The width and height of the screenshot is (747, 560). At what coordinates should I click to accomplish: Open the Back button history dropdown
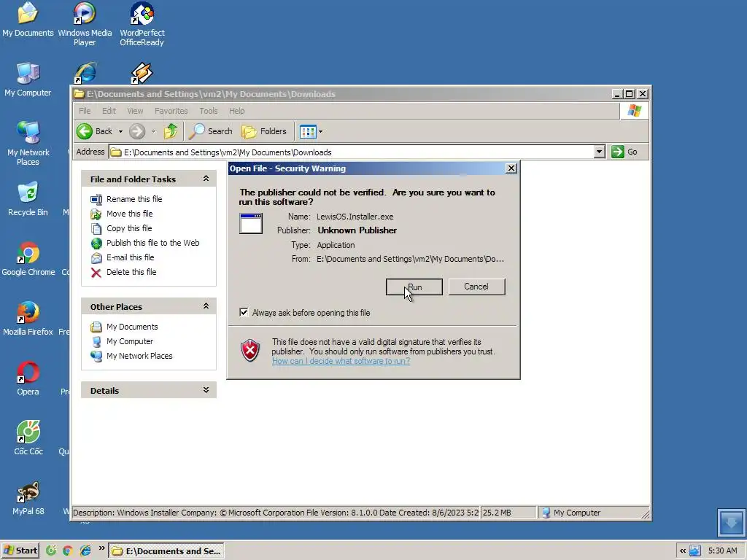(x=120, y=131)
